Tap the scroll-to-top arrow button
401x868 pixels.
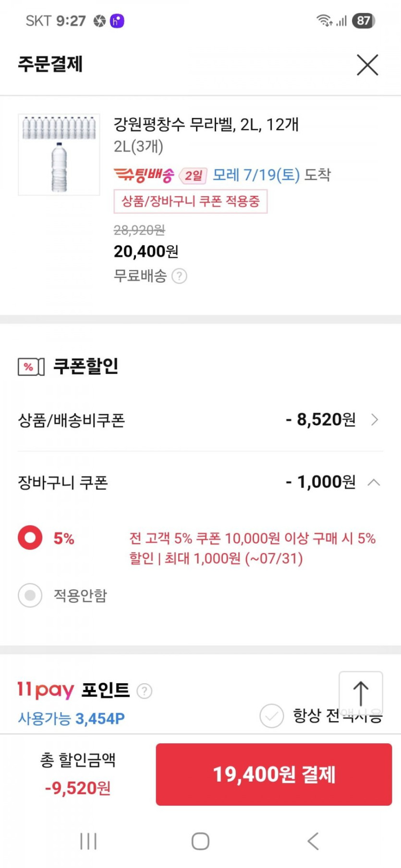point(361,693)
